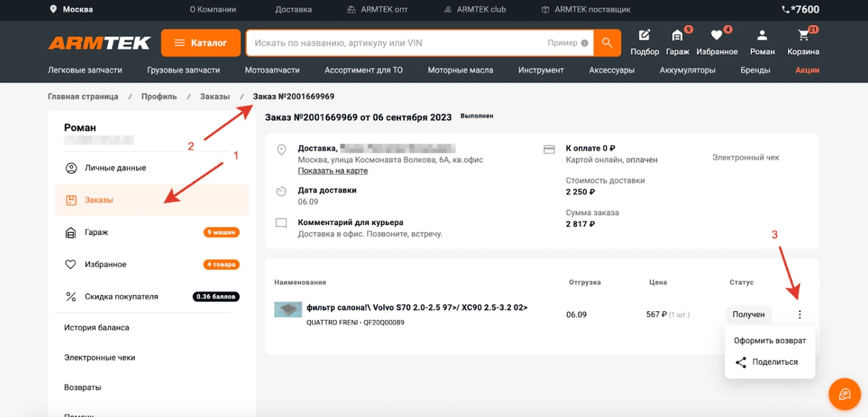This screenshot has height=417, width=868.
Task: Open the Каталог menu
Action: (201, 42)
